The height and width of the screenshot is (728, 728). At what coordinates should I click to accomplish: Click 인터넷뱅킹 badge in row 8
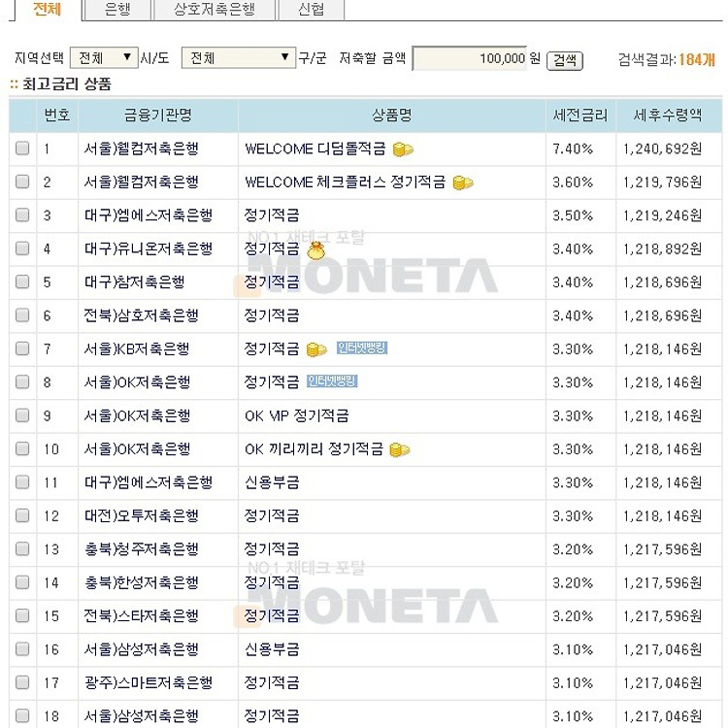(332, 381)
